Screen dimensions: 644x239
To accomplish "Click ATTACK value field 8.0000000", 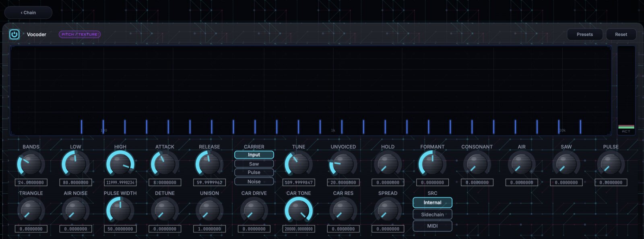I will [x=165, y=182].
